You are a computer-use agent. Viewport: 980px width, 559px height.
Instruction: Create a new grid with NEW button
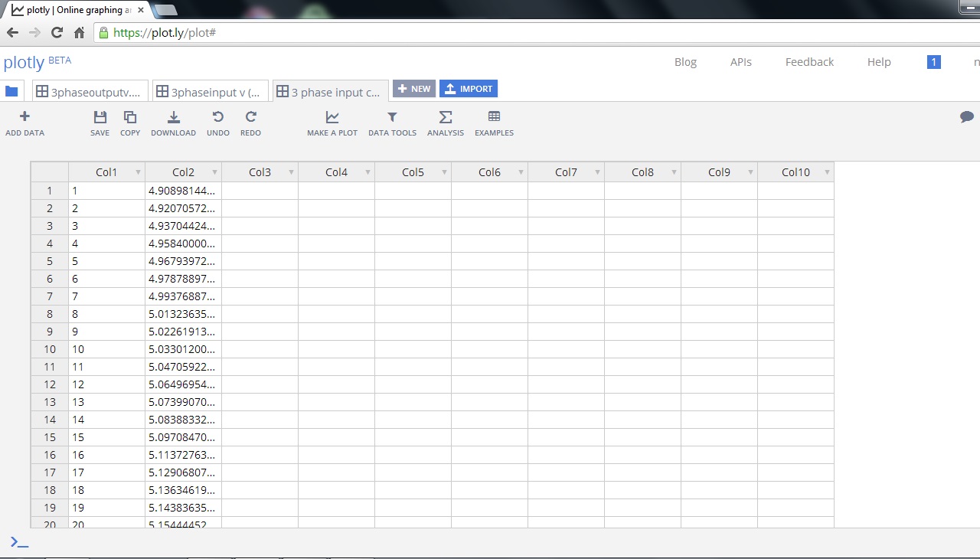click(x=414, y=89)
